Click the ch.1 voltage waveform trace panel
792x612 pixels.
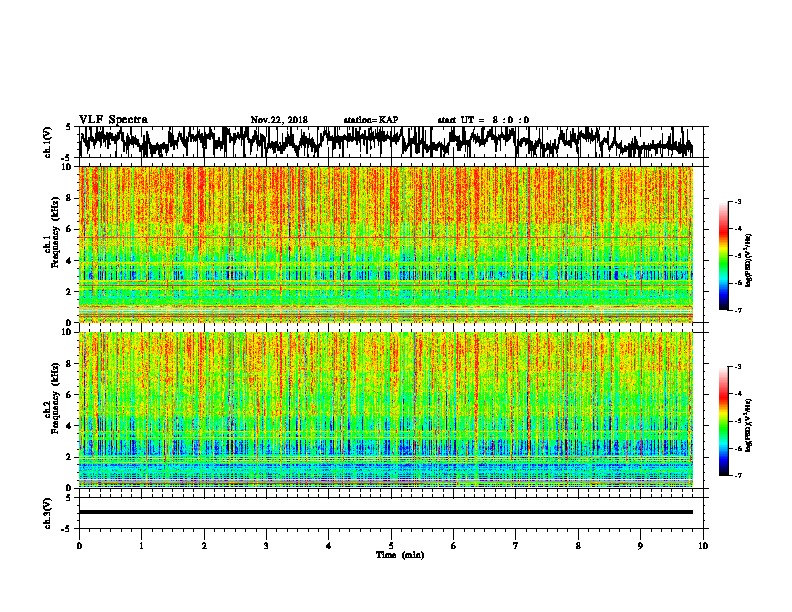[x=391, y=142]
